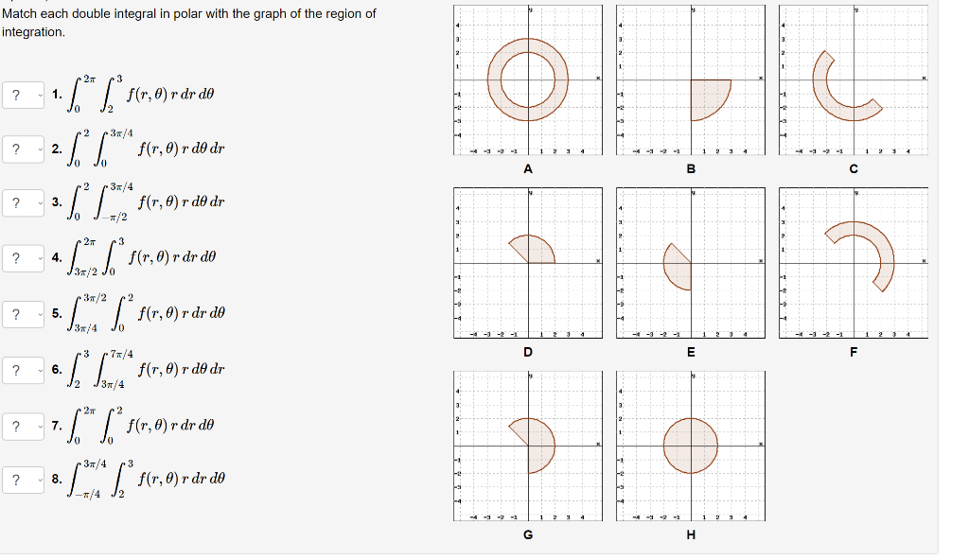Open the answer dropdown for integral 8
969x560 pixels.
click(22, 478)
